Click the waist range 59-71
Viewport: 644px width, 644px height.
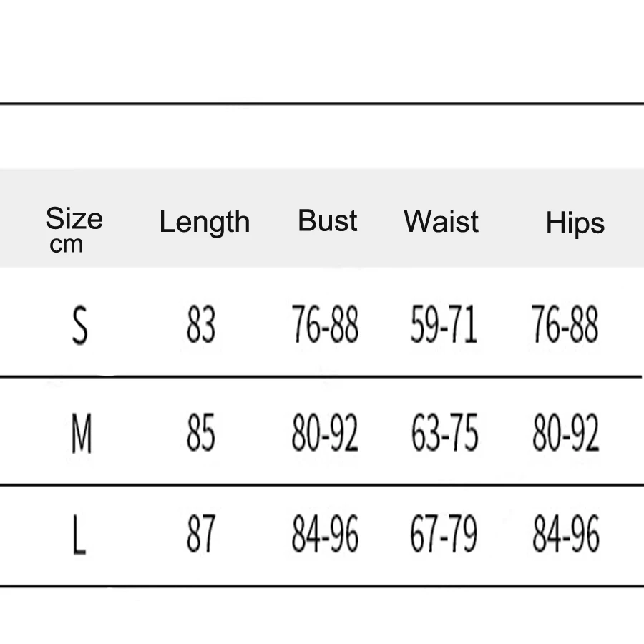tap(444, 324)
